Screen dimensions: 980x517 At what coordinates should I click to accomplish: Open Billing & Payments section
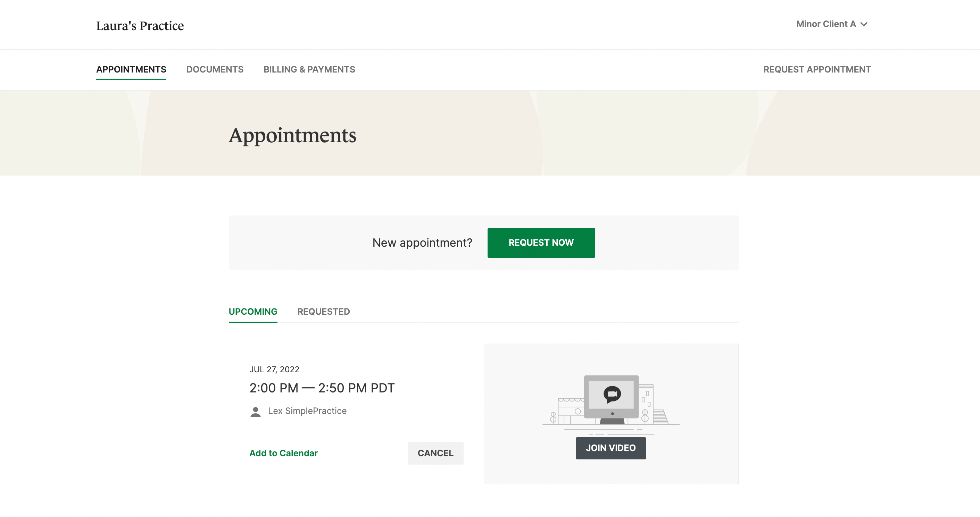(309, 69)
